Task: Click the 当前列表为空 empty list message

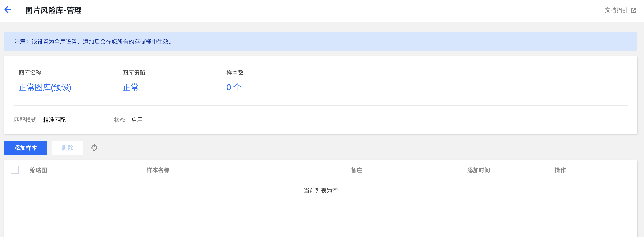Action: coord(321,191)
